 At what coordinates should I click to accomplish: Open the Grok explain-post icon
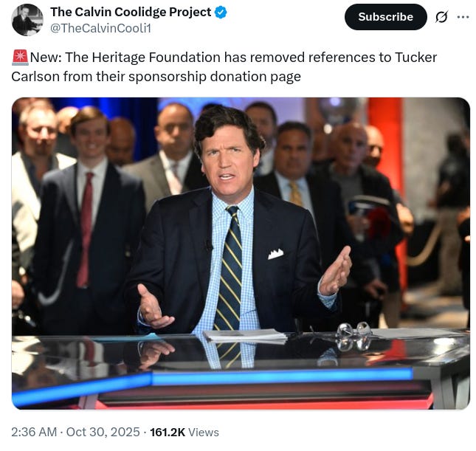pos(441,17)
